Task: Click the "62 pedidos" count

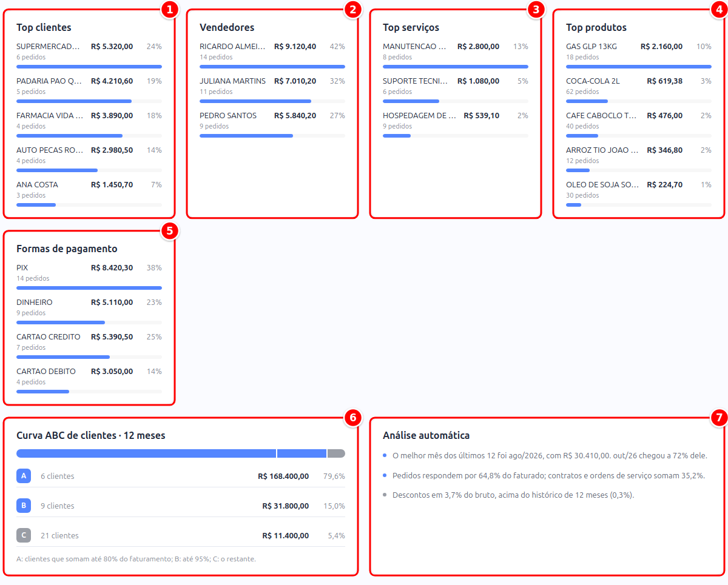Action: click(582, 92)
